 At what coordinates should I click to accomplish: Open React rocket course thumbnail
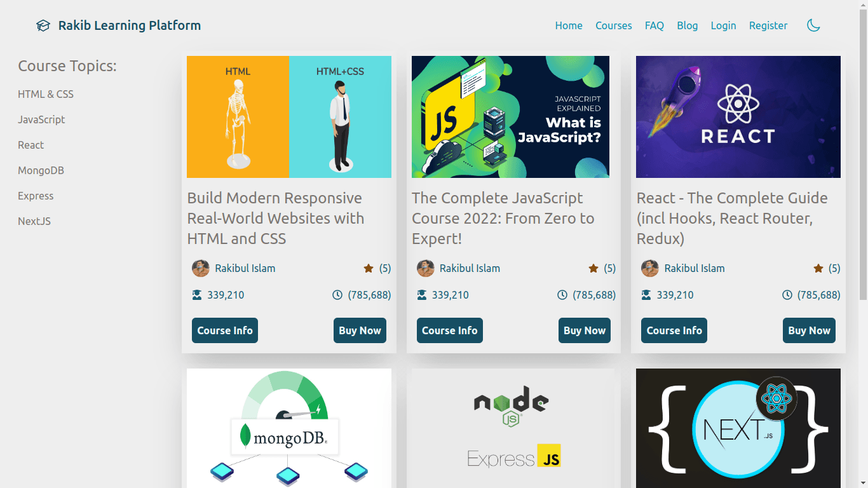point(738,117)
